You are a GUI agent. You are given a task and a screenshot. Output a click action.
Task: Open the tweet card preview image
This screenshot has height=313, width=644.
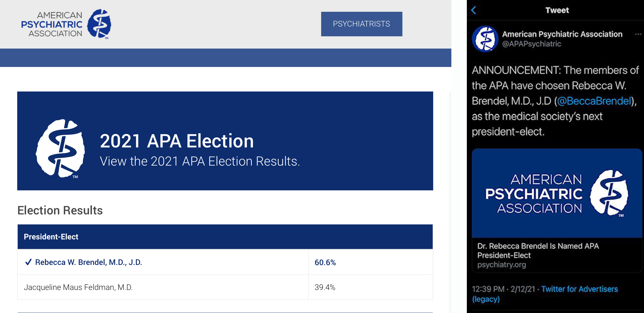(x=557, y=193)
